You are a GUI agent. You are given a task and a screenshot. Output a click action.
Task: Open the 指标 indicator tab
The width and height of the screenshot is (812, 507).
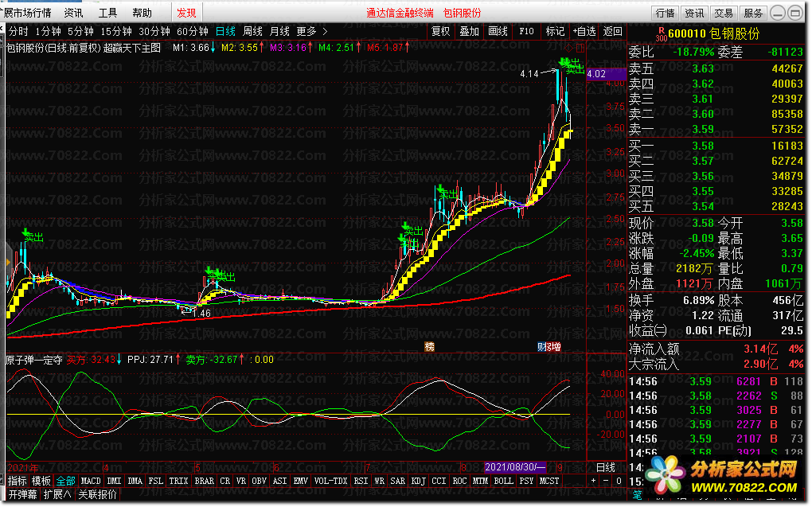pos(17,481)
